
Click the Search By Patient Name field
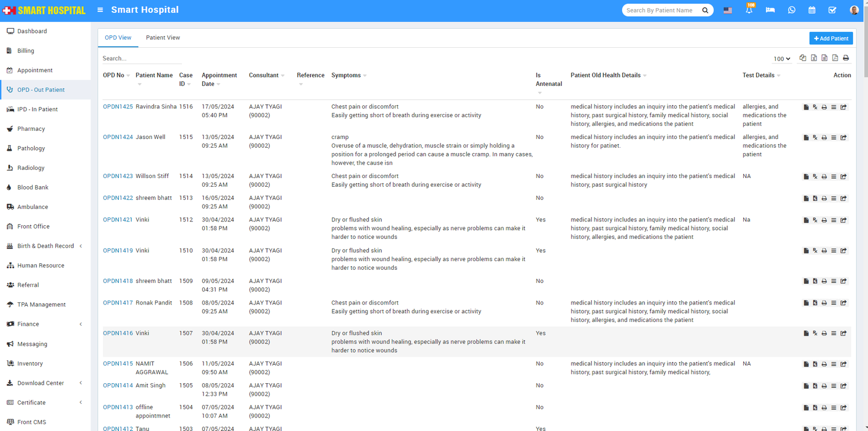(661, 10)
